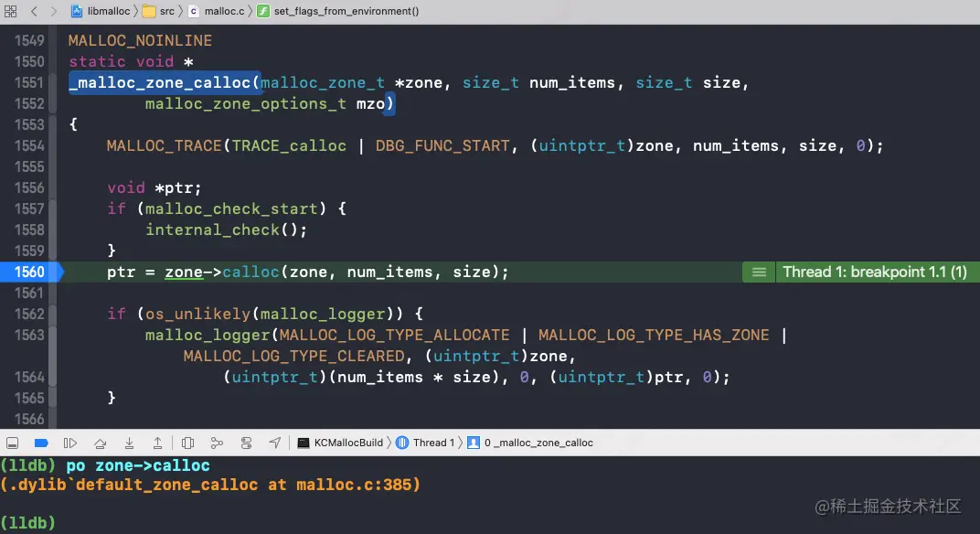This screenshot has width=980, height=534.
Task: Click the DBG_FUNC_START constant
Action: coord(442,145)
